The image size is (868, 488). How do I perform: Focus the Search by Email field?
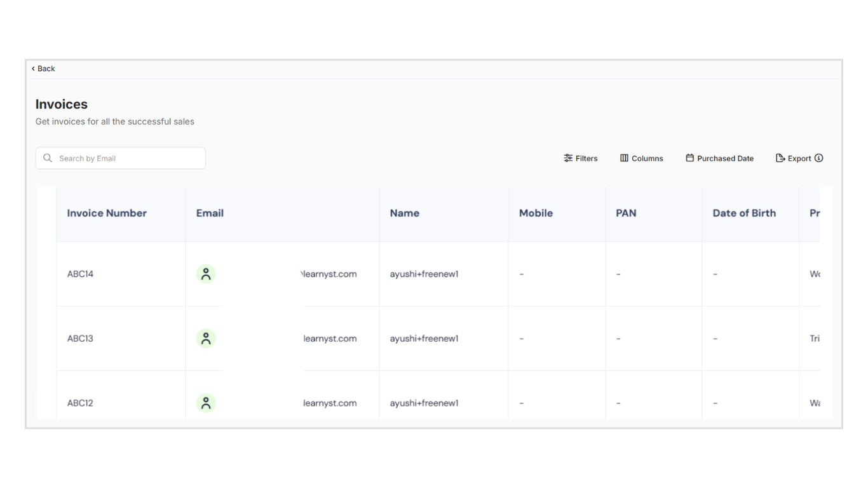(x=121, y=158)
